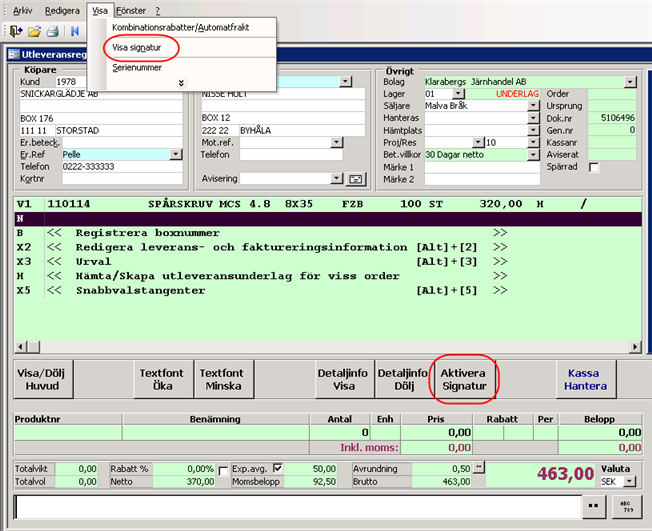Click the list's scroll-right arrow

635,346
